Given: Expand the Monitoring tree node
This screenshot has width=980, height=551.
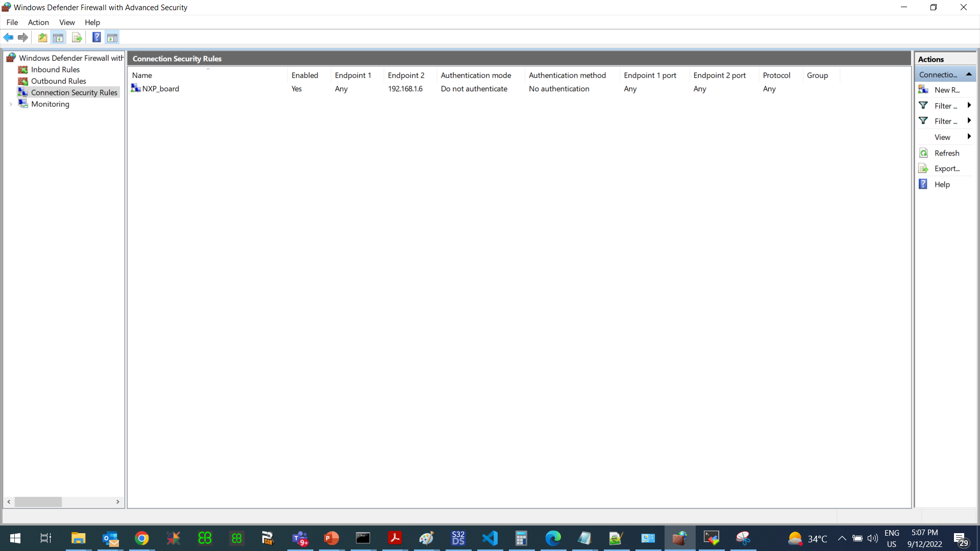Looking at the screenshot, I should tap(11, 104).
